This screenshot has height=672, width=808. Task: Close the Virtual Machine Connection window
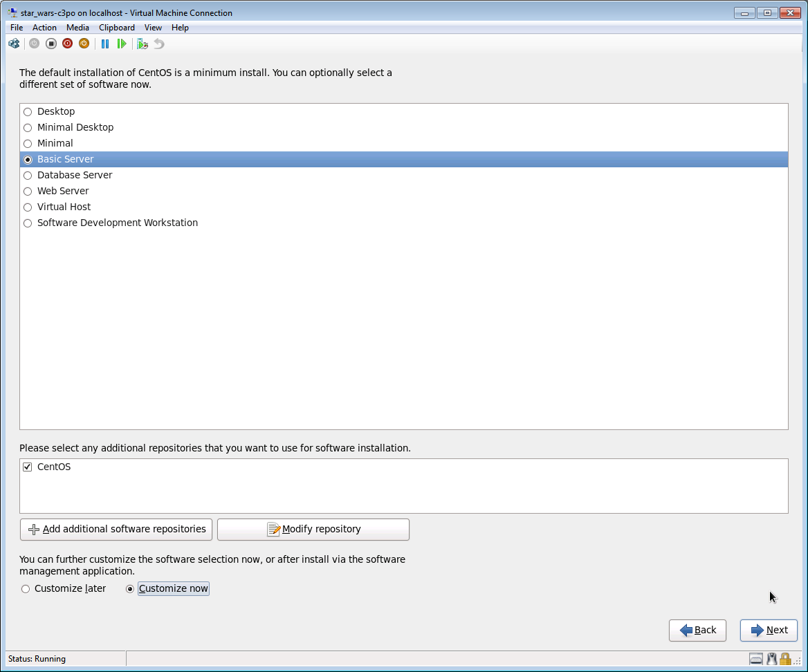(790, 13)
